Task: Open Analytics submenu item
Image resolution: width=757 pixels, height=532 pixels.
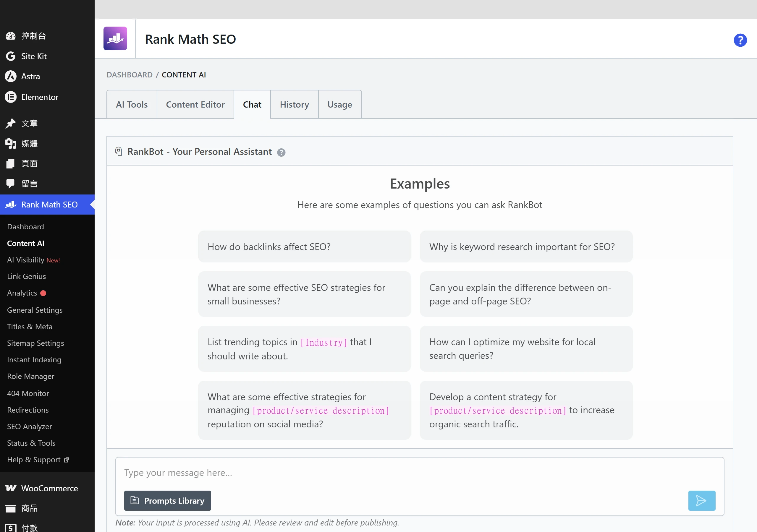Action: 22,293
